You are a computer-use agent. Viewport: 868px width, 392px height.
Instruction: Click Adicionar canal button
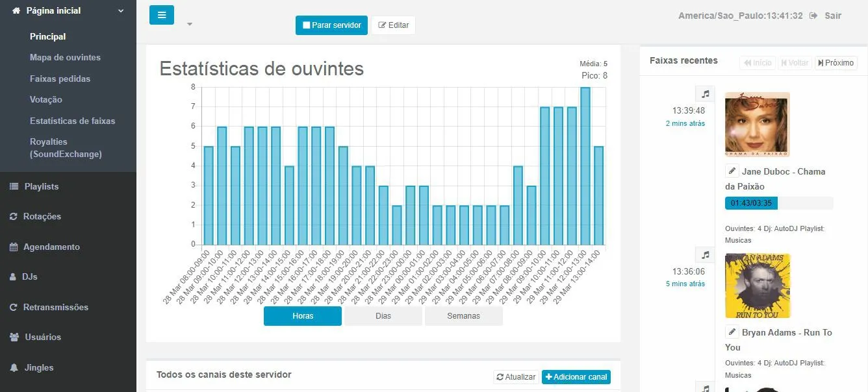coord(576,377)
